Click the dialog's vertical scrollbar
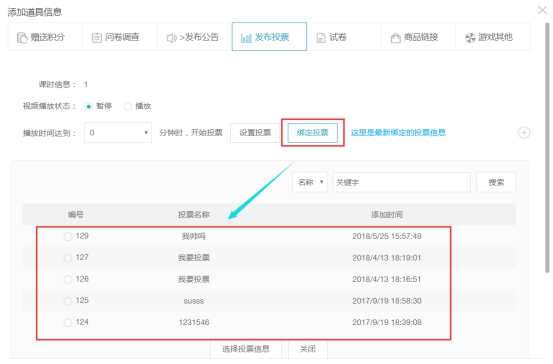 tap(547, 147)
